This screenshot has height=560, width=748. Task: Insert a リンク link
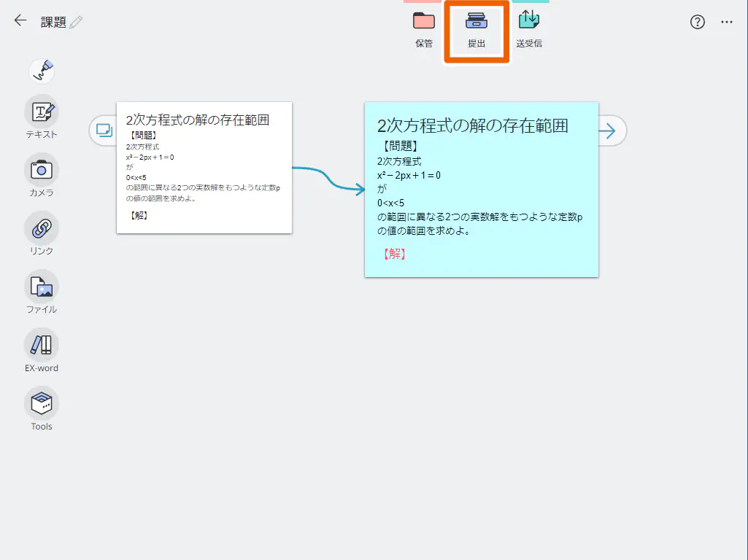pyautogui.click(x=42, y=228)
